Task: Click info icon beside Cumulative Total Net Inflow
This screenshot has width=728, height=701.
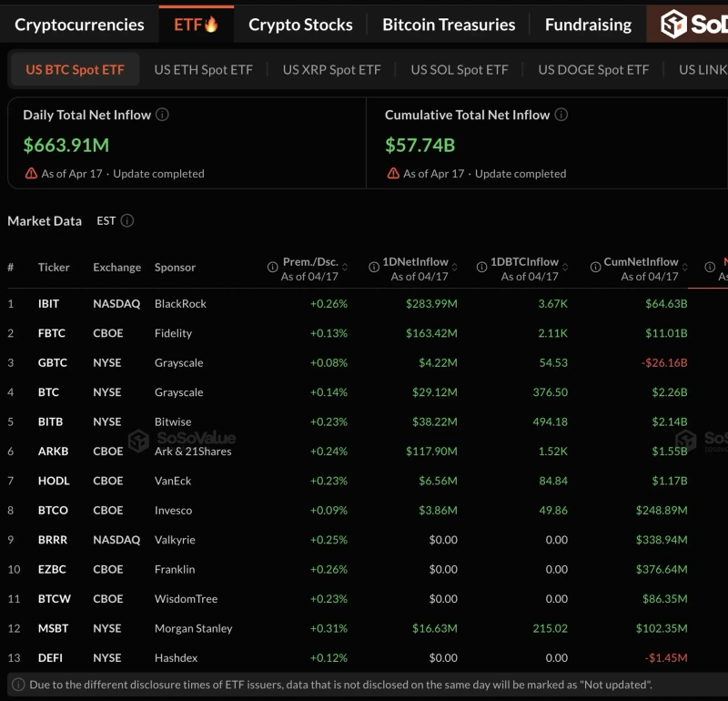Action: click(561, 115)
